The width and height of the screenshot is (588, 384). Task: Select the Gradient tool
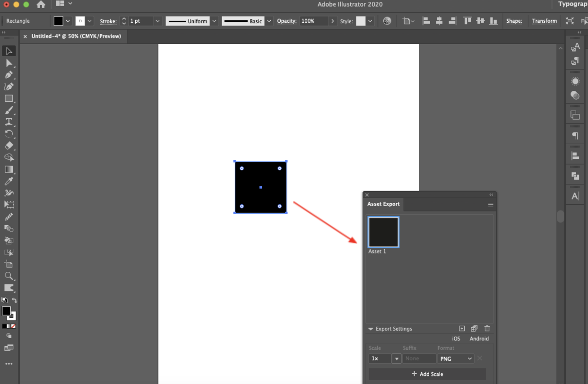(9, 169)
